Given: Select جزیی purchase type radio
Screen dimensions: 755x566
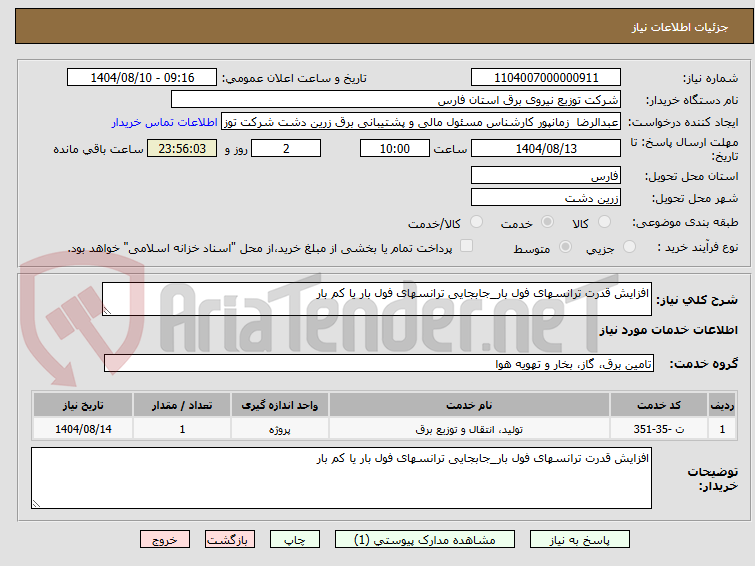Looking at the screenshot, I should point(629,247).
